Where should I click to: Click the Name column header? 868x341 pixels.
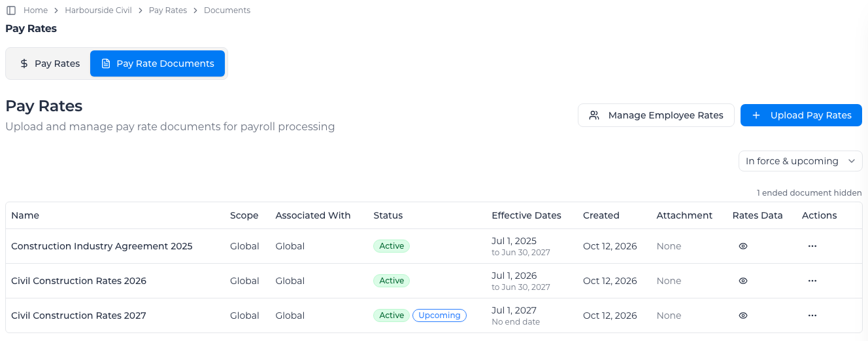25,215
